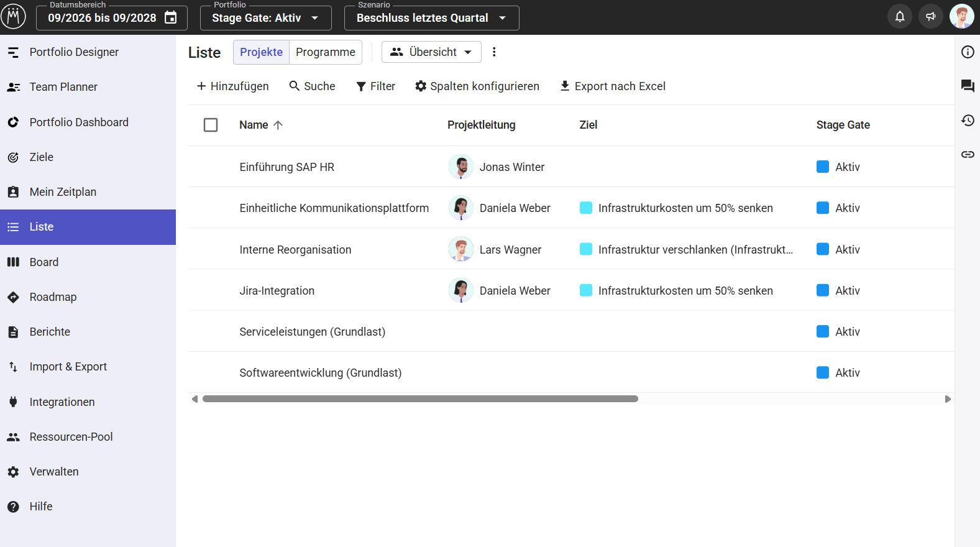Click the Stage Gate column header
This screenshot has width=980, height=547.
pos(843,125)
